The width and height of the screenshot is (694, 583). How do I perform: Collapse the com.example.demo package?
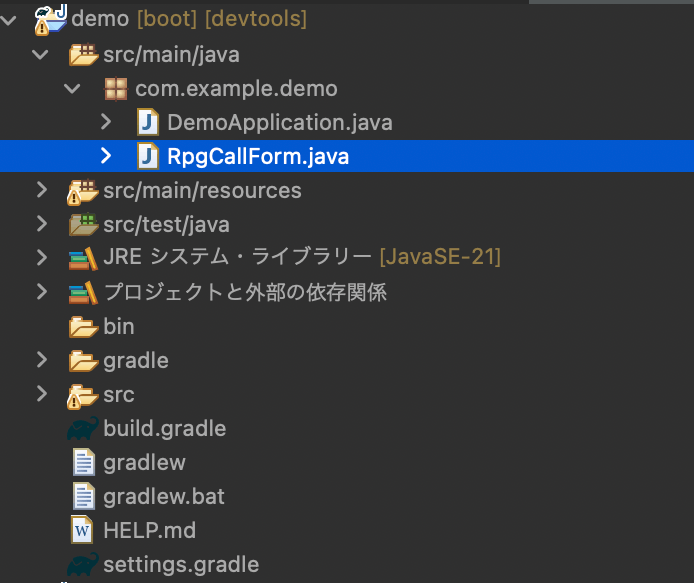click(x=72, y=89)
